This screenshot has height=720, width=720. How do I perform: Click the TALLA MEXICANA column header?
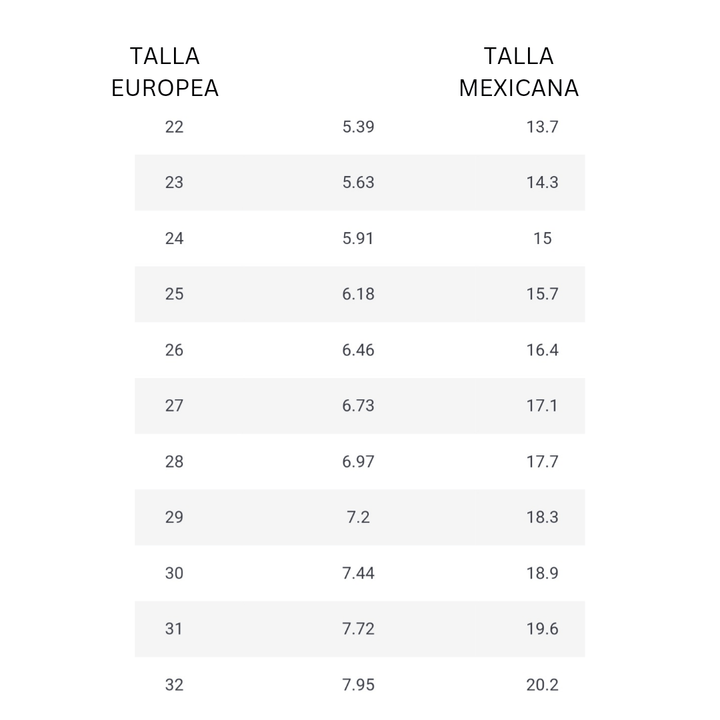click(x=518, y=72)
